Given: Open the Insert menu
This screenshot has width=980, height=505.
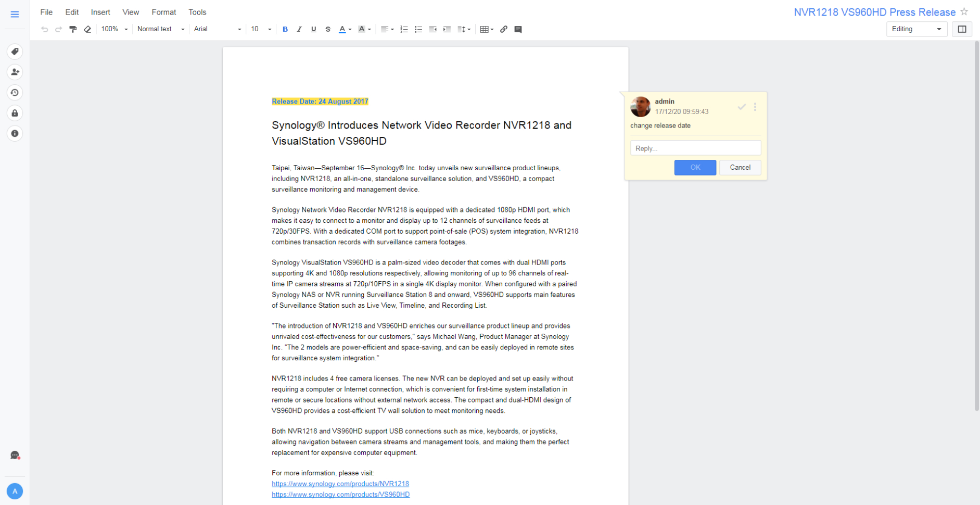Looking at the screenshot, I should [100, 11].
